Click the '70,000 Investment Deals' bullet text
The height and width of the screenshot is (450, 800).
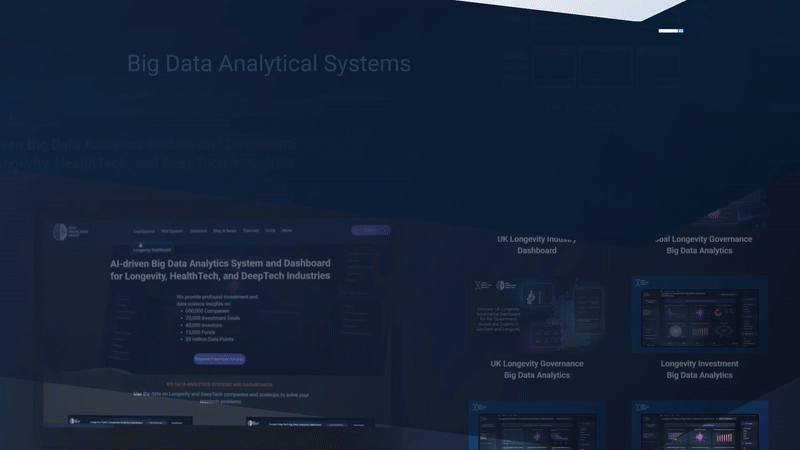pos(212,318)
